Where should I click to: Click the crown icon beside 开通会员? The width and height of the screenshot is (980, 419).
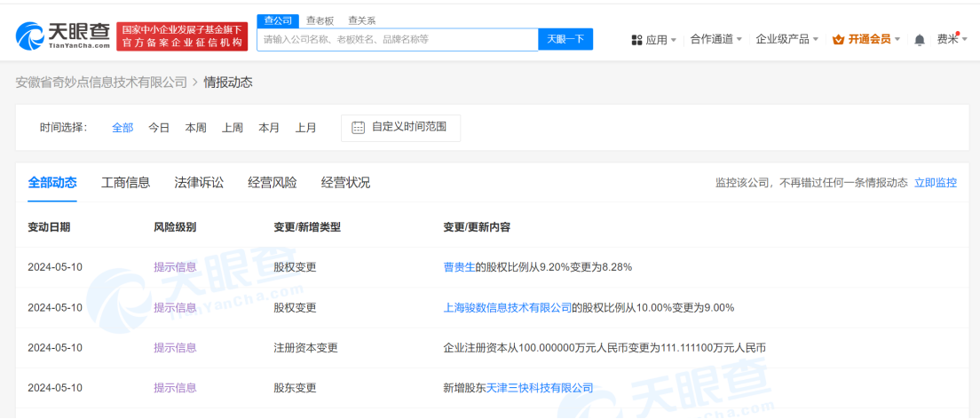tap(839, 39)
